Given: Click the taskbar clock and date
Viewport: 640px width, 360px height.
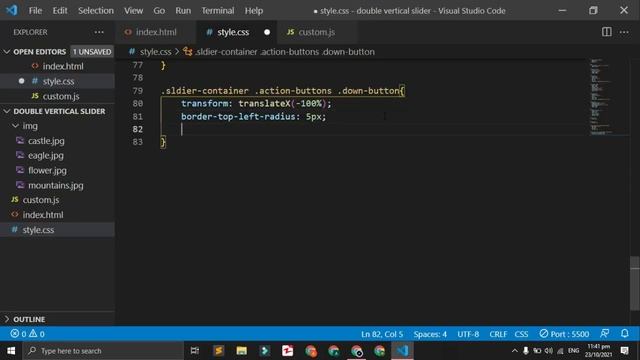Looking at the screenshot, I should [598, 351].
